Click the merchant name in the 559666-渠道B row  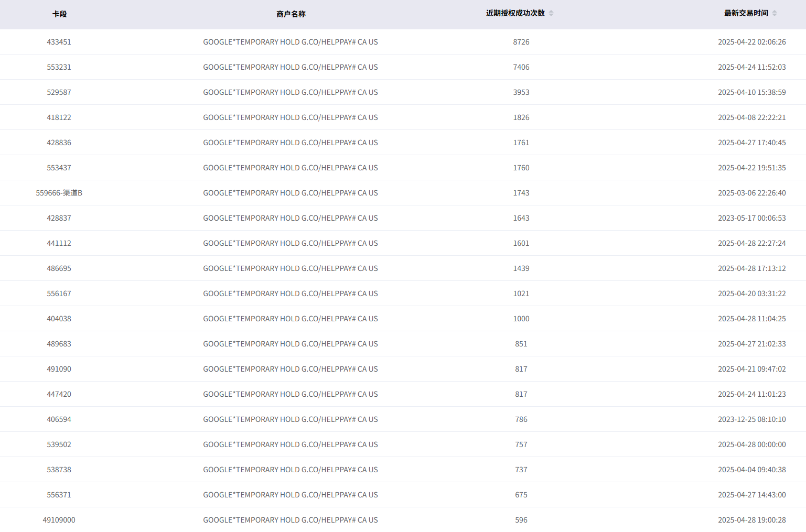click(291, 193)
